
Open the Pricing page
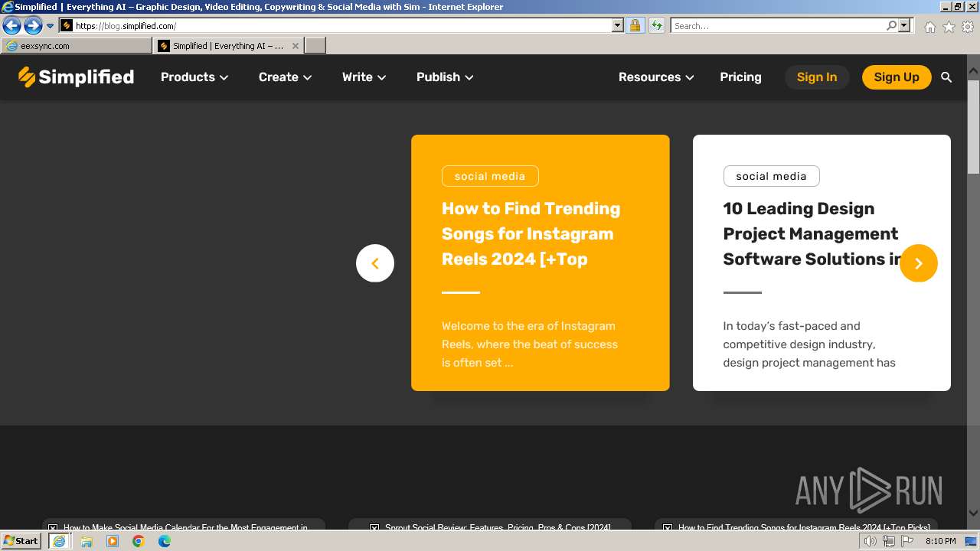740,77
